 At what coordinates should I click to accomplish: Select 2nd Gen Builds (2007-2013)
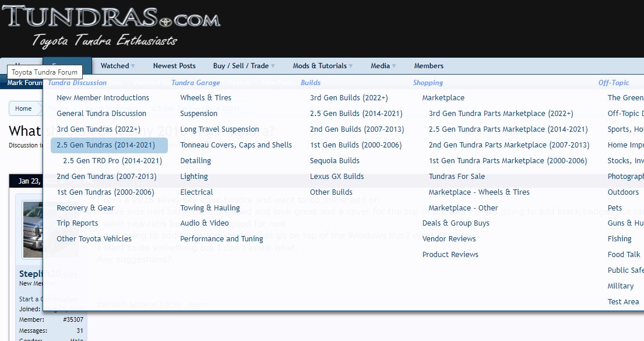[357, 129]
